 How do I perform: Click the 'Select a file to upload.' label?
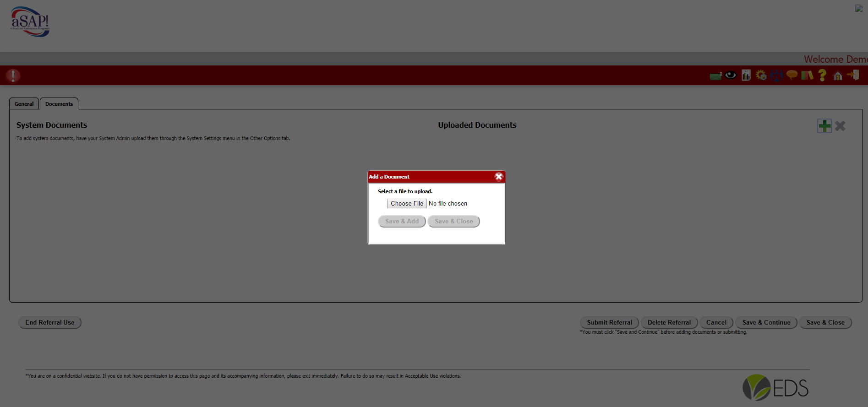405,191
